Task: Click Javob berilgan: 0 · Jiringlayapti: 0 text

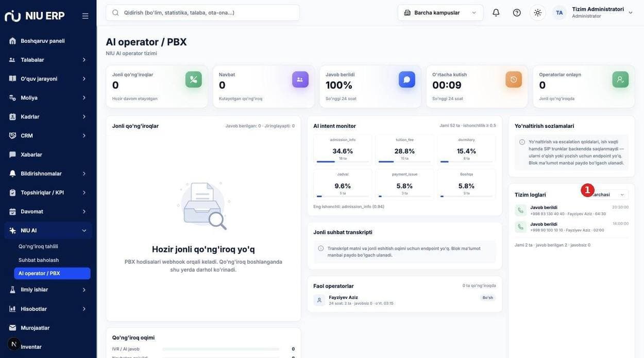Action: click(x=260, y=126)
